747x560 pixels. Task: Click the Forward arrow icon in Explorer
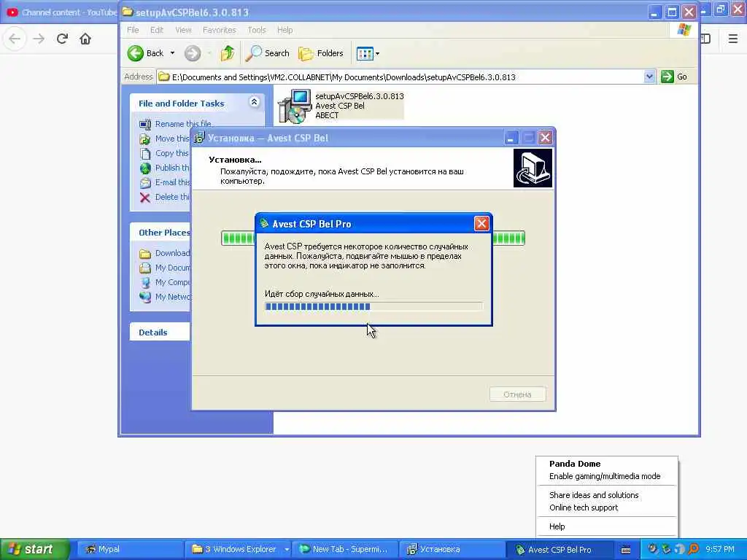(193, 53)
